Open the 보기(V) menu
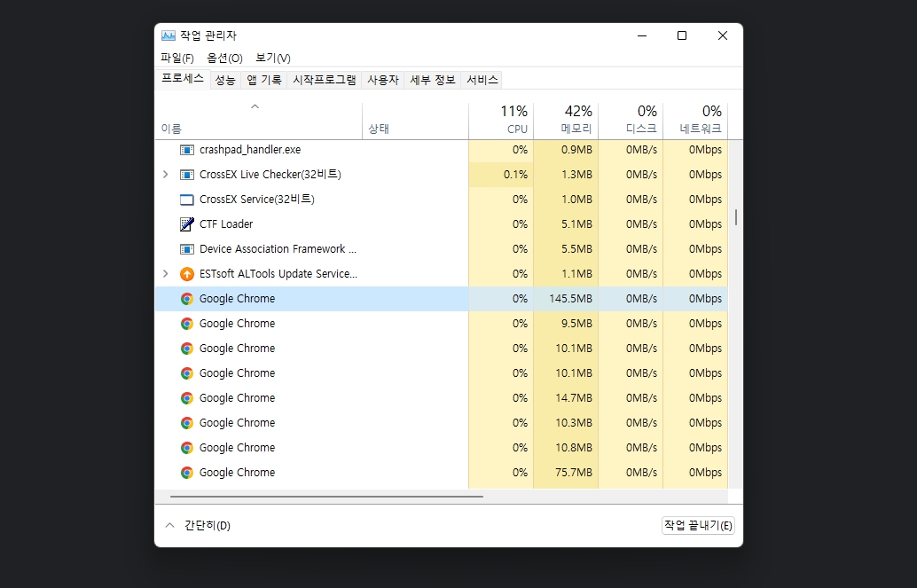The height and width of the screenshot is (588, 917). (273, 58)
